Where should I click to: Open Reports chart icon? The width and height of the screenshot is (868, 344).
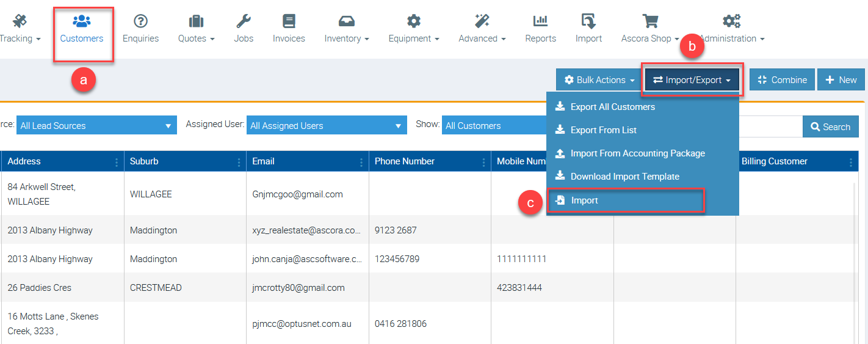pyautogui.click(x=540, y=22)
